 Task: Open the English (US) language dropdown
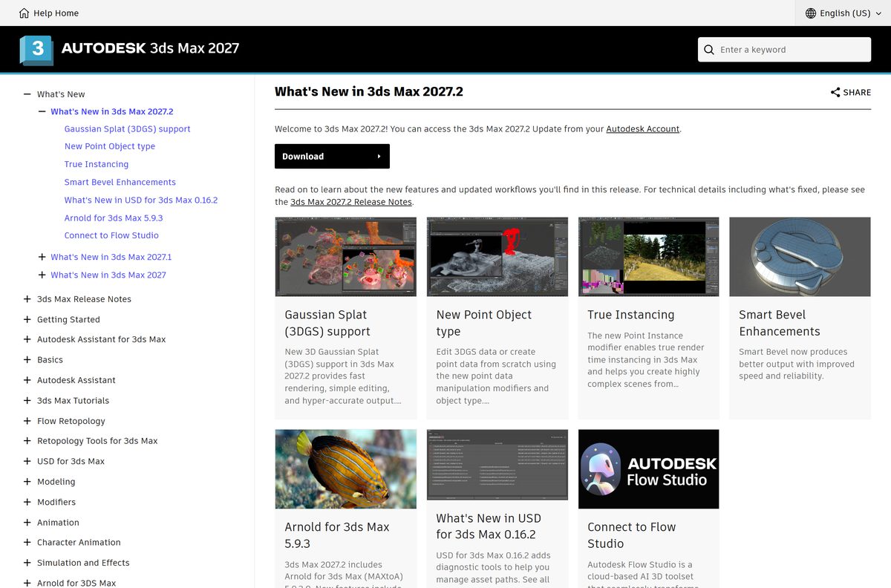tap(843, 13)
